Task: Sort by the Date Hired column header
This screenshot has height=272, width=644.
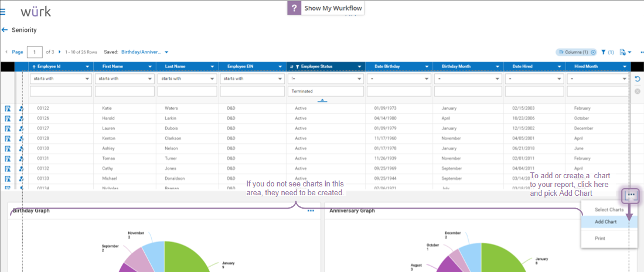Action: coord(523,66)
